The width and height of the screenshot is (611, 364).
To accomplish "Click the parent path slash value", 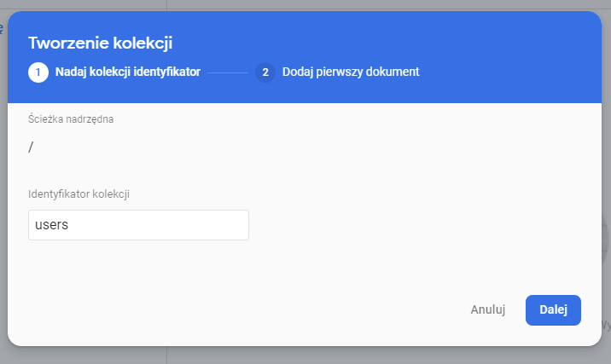I will click(31, 147).
